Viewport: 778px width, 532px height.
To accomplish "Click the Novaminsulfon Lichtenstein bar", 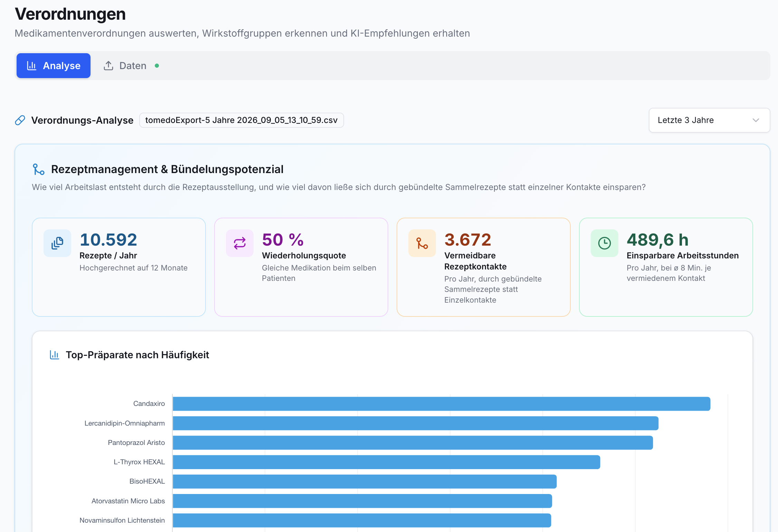I will coord(362,520).
